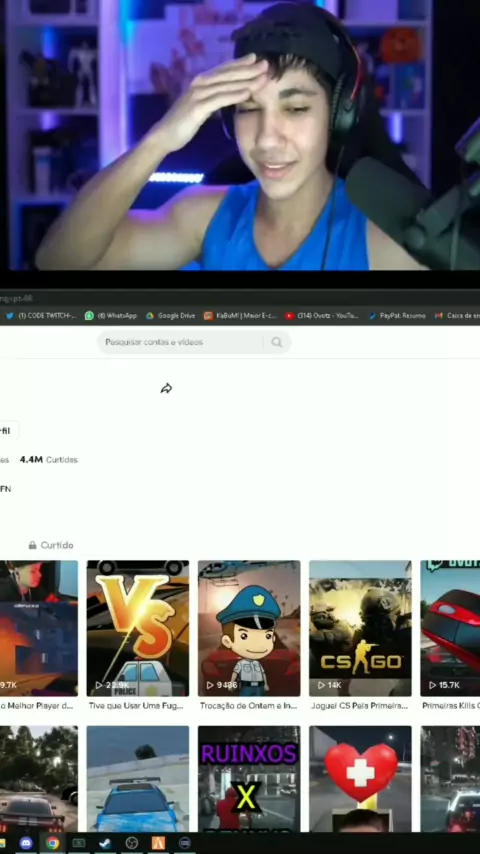Image resolution: width=480 pixels, height=854 pixels.
Task: Open the round dark-blue taskbar icon
Action: pos(185,843)
